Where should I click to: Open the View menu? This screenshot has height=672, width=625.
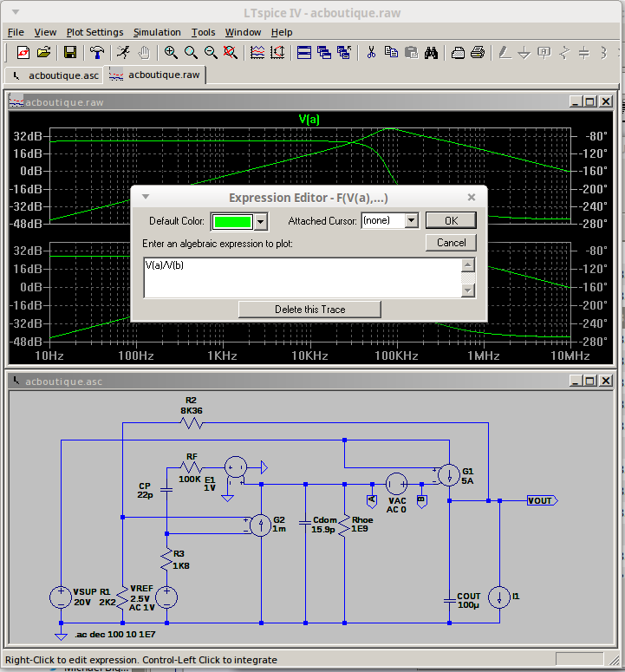45,32
